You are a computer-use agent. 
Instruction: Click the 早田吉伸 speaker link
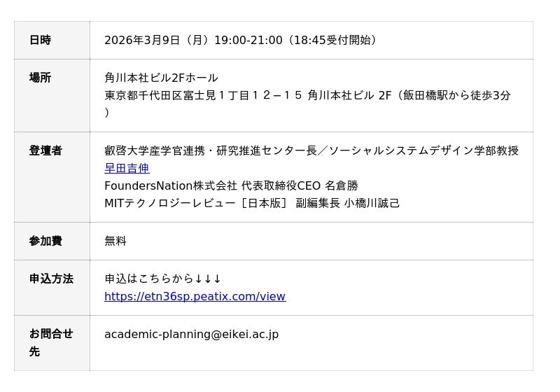[127, 169]
